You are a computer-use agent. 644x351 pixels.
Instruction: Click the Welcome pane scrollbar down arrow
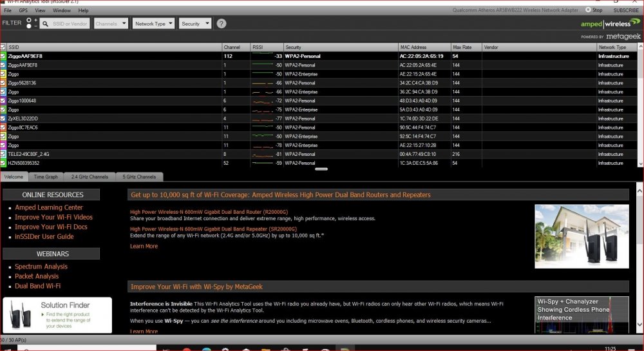click(x=640, y=325)
